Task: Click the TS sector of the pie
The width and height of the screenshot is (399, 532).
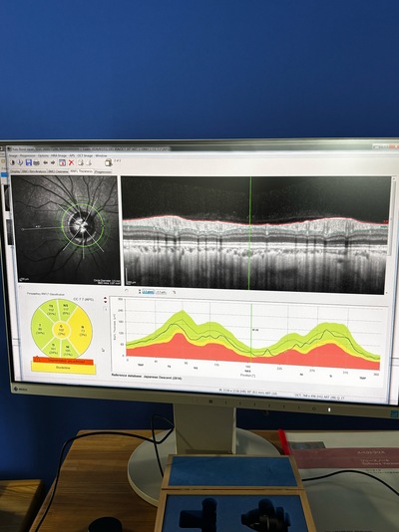Action: [51, 310]
